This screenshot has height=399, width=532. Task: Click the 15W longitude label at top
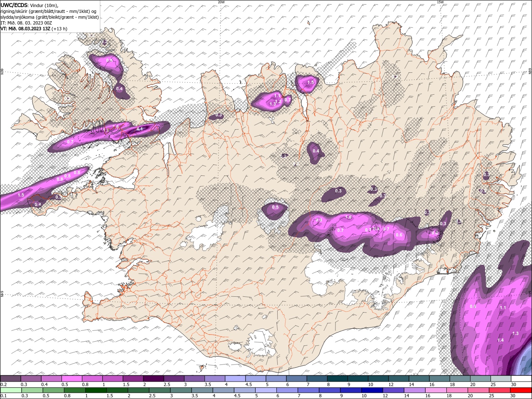(x=440, y=2)
